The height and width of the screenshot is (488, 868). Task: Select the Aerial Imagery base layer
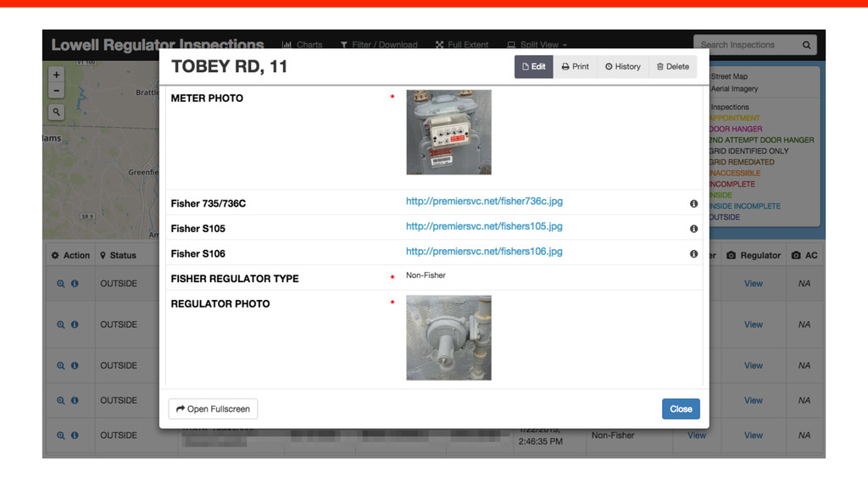[734, 88]
